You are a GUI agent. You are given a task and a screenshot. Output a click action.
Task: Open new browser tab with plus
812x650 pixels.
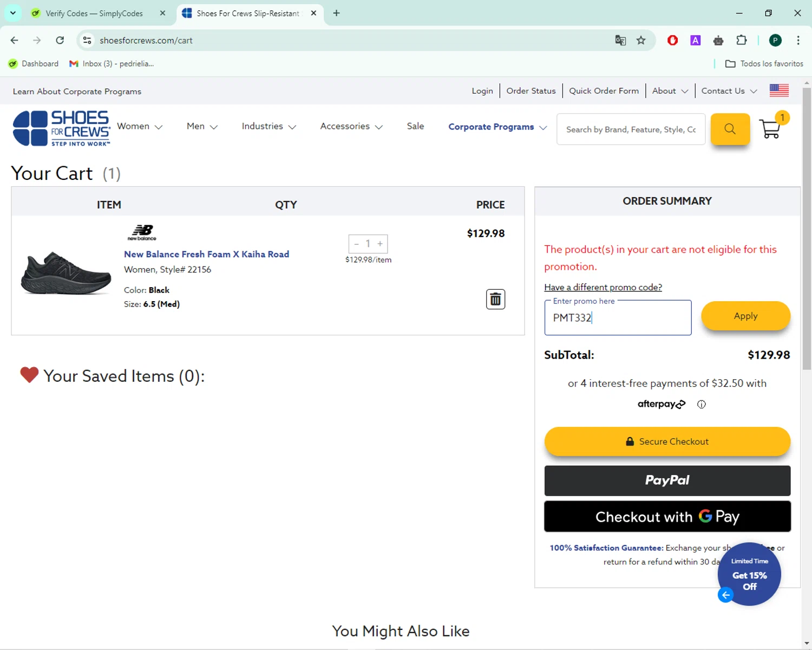coord(337,13)
